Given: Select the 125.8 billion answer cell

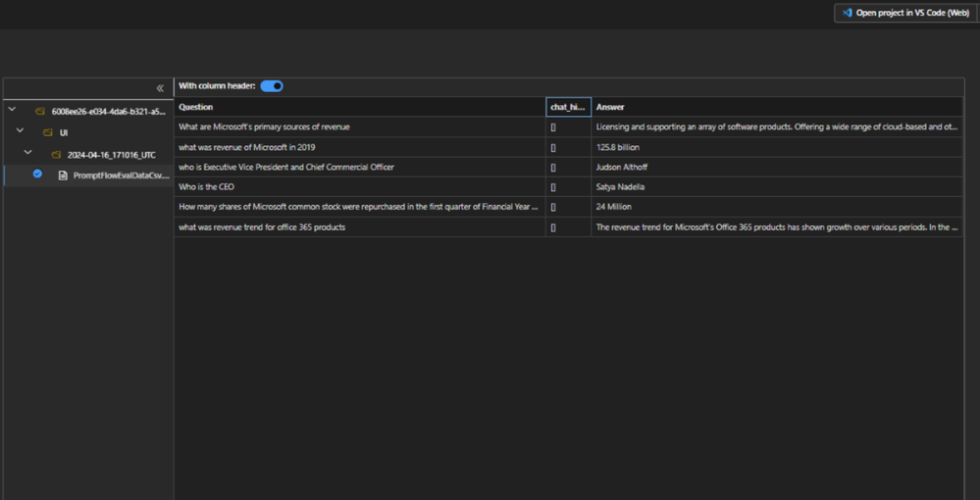Looking at the screenshot, I should click(620, 147).
